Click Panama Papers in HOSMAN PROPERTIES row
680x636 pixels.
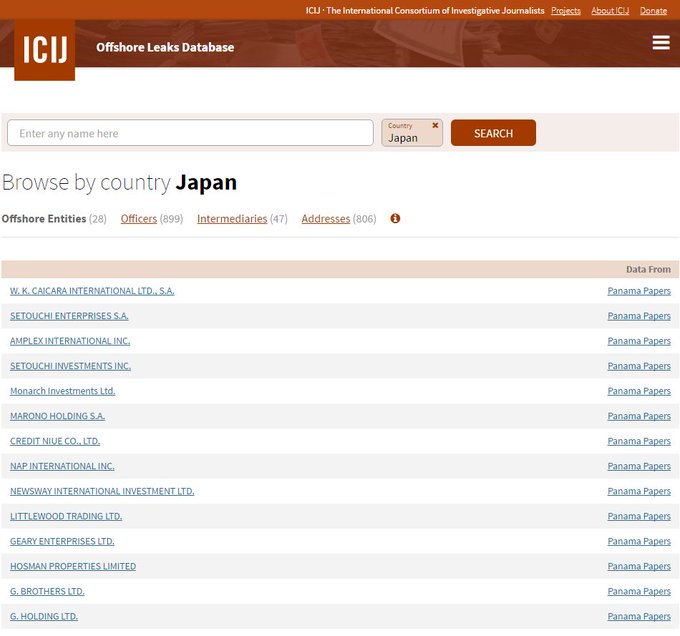tap(639, 566)
